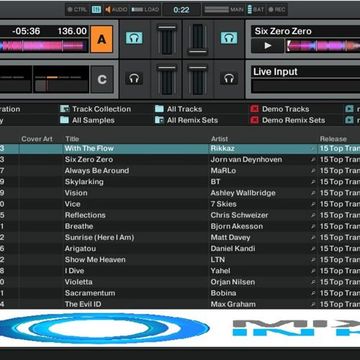Click the Six Zero Zero waveform overview
This screenshot has height=360, width=360.
[323, 46]
